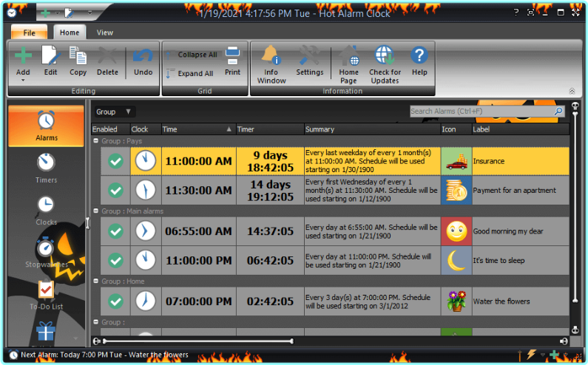Toggle enabled checkmark for It's time to sleep

(115, 260)
